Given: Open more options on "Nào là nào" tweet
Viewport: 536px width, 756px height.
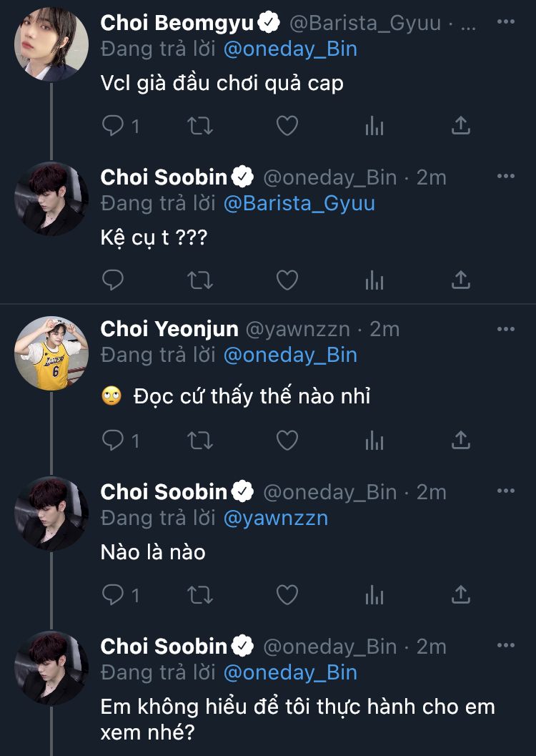Looking at the screenshot, I should [505, 491].
